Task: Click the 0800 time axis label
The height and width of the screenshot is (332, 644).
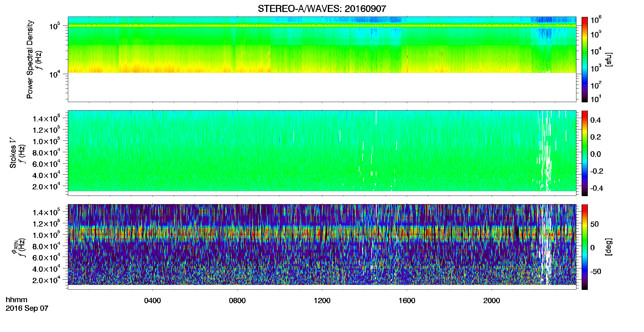Action: (x=237, y=301)
